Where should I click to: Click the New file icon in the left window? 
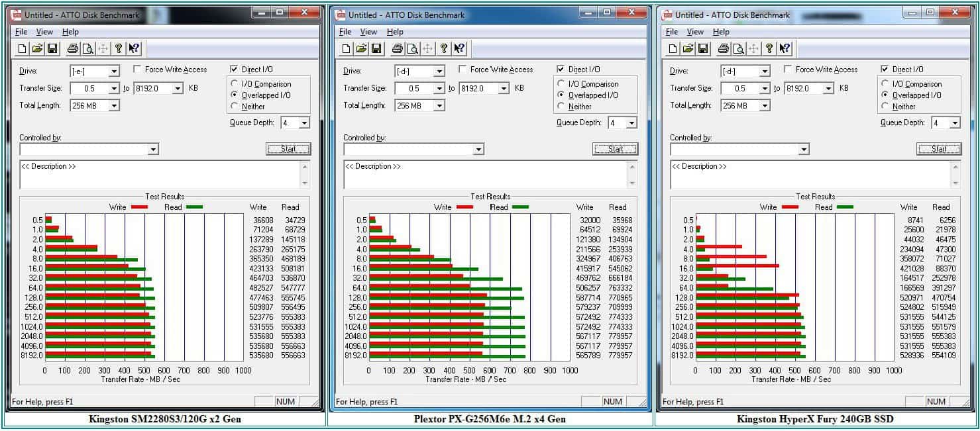[x=22, y=48]
